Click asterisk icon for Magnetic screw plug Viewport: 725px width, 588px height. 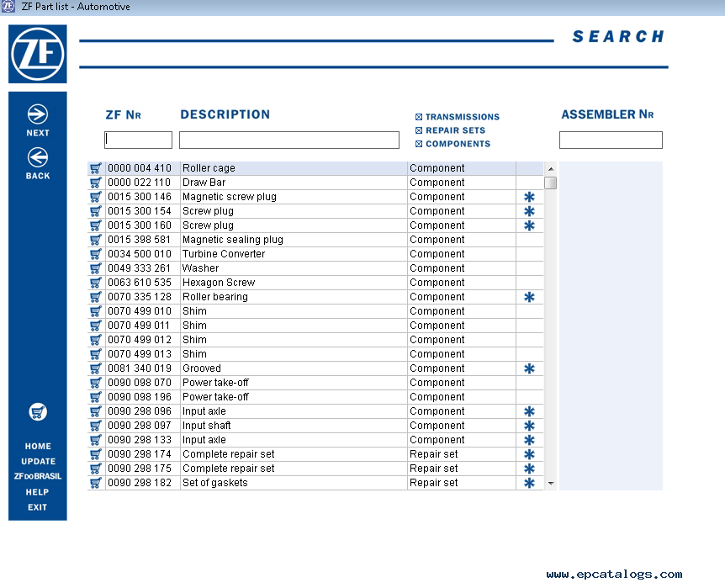click(x=529, y=197)
